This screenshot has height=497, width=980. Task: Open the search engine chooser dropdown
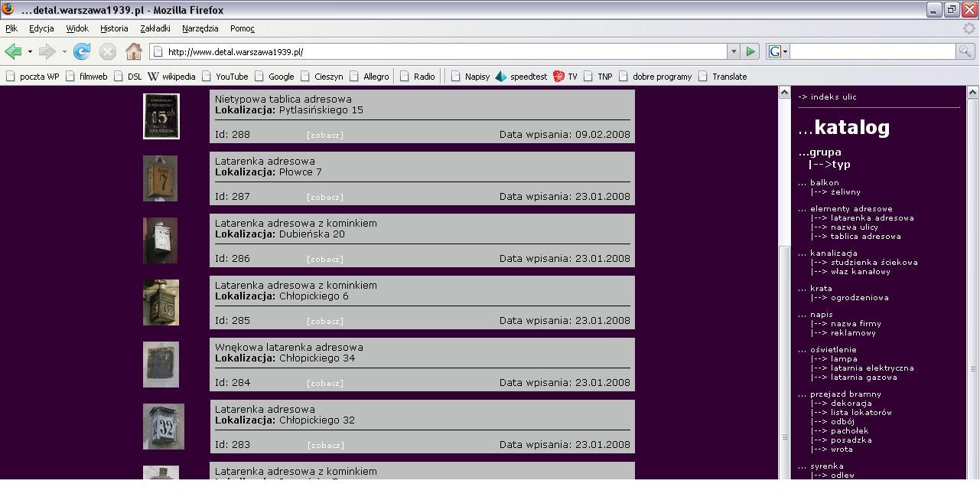[785, 51]
